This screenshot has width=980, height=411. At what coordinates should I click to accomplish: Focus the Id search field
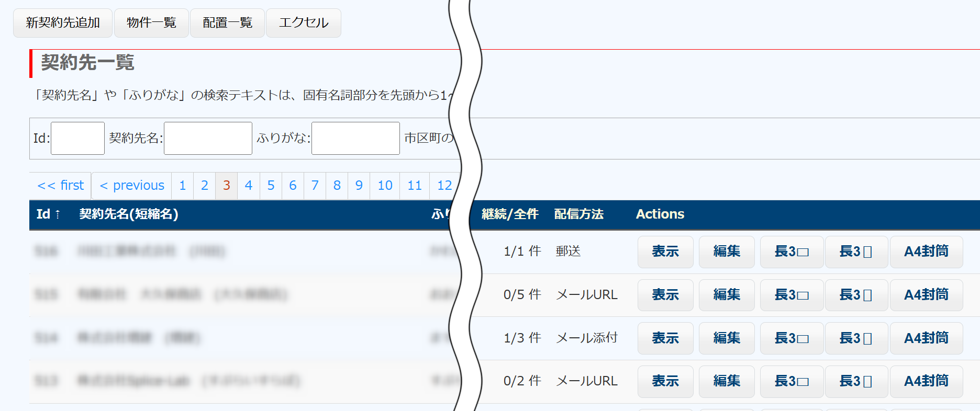click(x=77, y=138)
